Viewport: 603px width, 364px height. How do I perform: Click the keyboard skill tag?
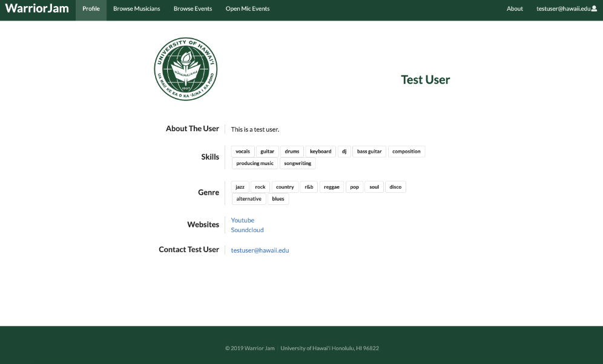tap(321, 151)
